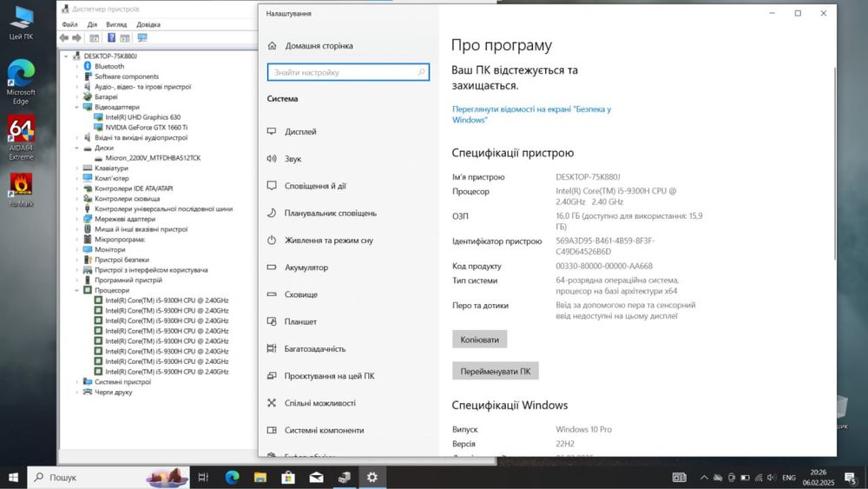
Task: Click the Знайти настройку search field
Action: pos(348,72)
